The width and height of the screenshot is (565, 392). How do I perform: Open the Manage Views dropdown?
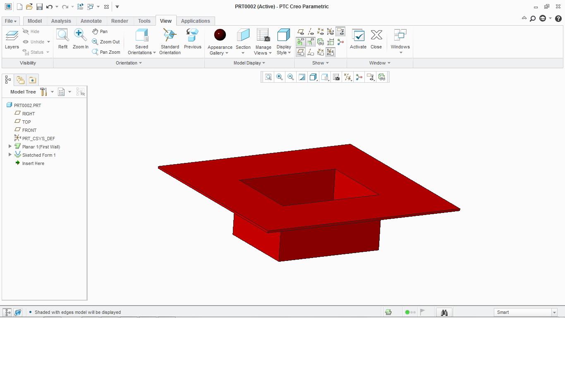tap(263, 50)
